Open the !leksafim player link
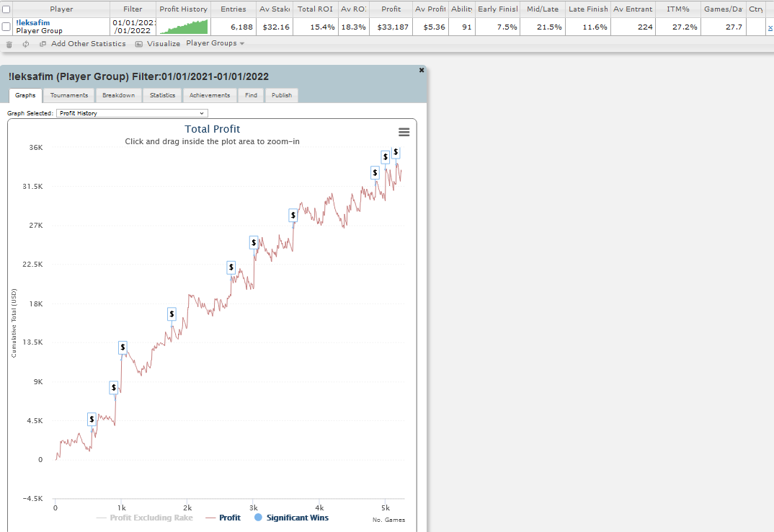Screen dimensions: 774x532 (32, 23)
